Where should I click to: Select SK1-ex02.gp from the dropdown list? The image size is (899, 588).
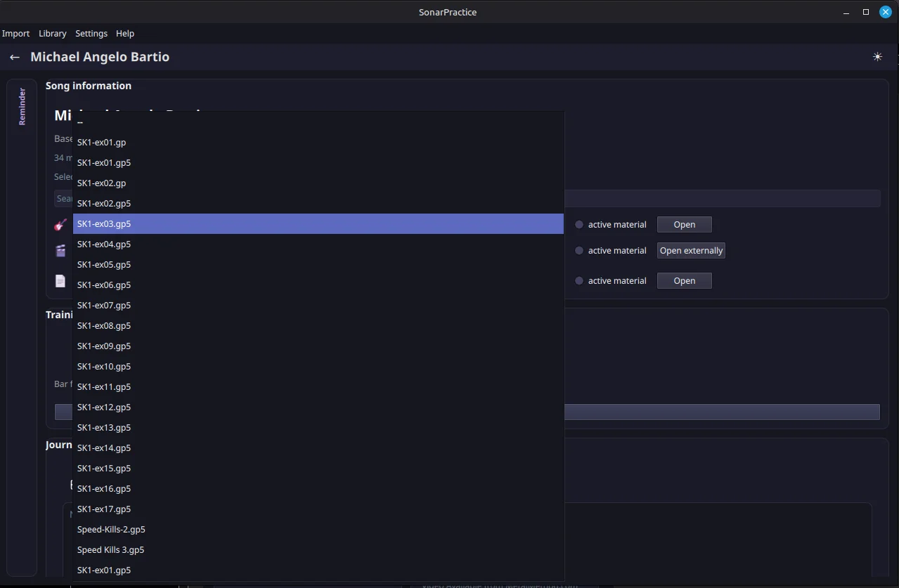(x=318, y=183)
